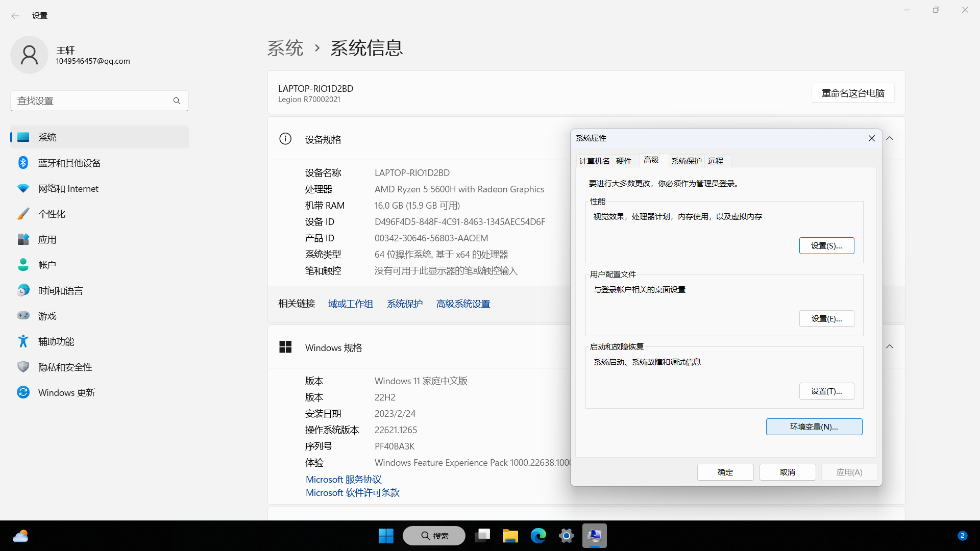Click the Accessibility figure icon

23,341
